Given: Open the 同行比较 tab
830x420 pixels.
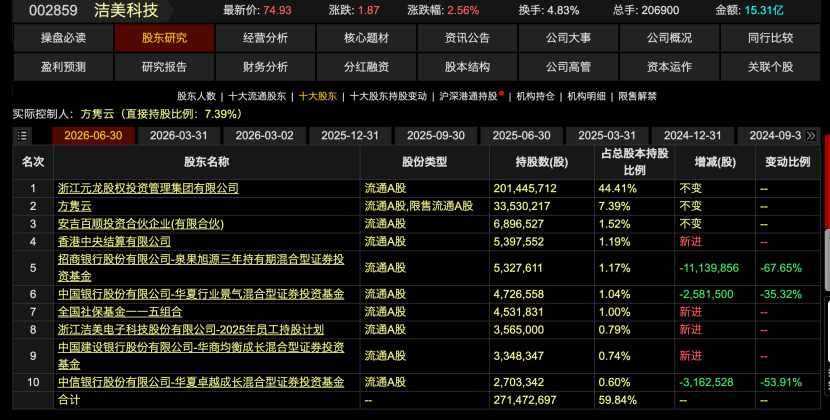Looking at the screenshot, I should (x=770, y=38).
